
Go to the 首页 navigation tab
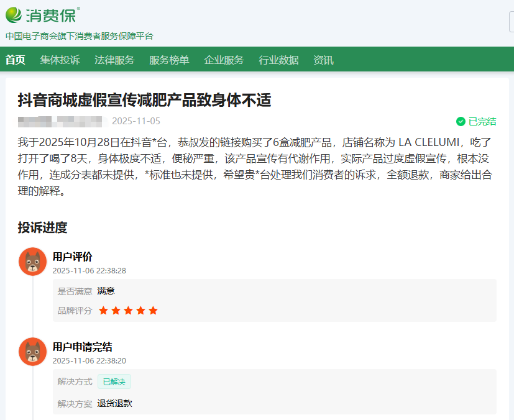(16, 60)
